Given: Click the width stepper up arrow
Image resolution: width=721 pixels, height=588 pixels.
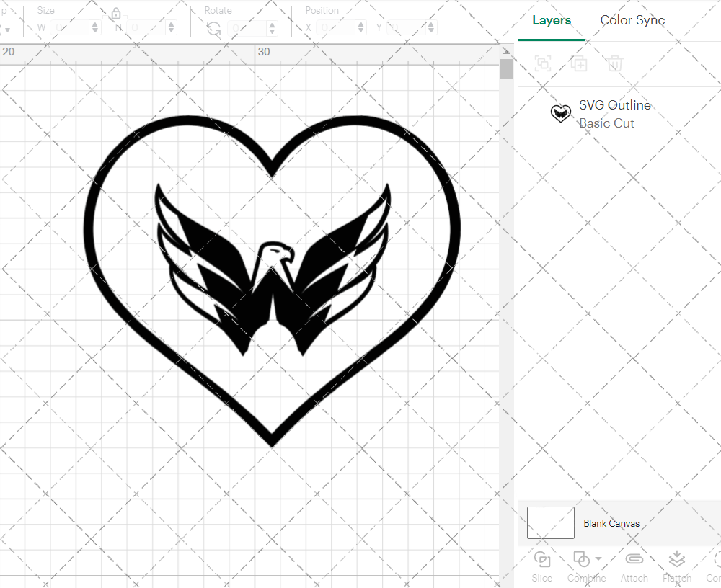Looking at the screenshot, I should (x=94, y=24).
